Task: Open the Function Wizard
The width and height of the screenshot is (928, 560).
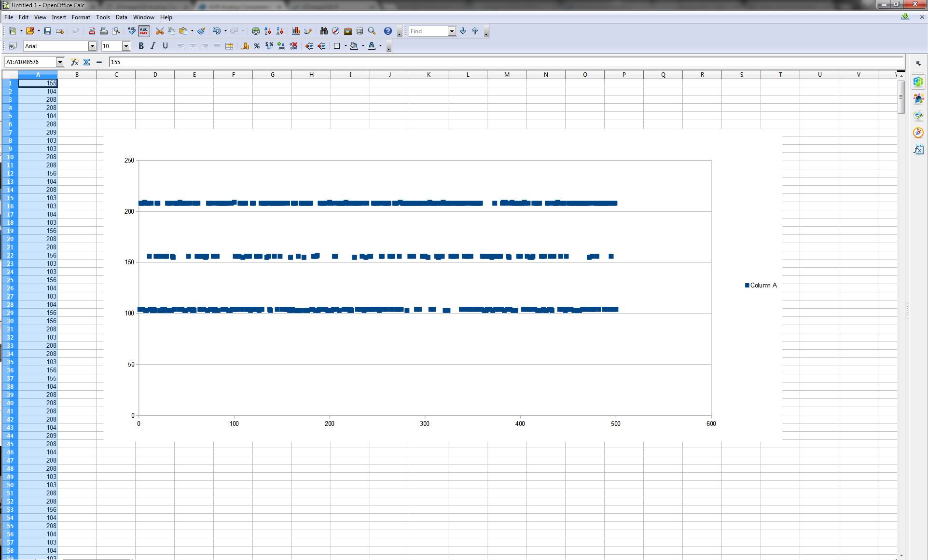Action: [x=74, y=62]
